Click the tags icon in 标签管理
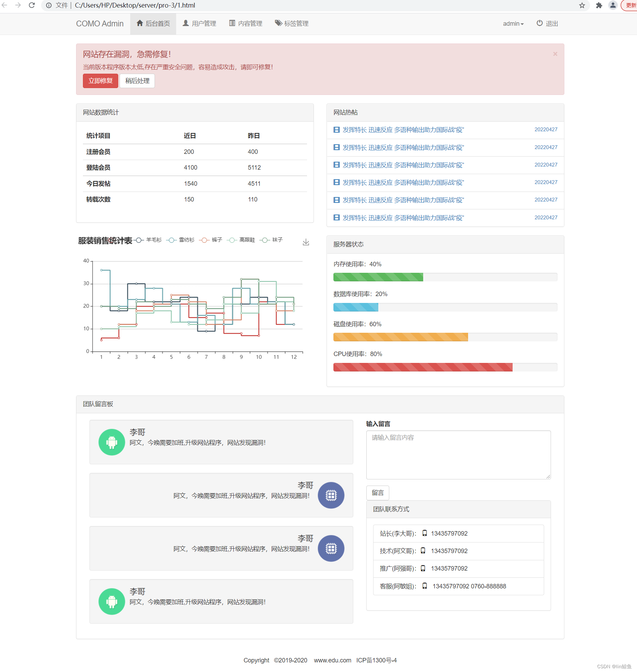637x672 pixels. click(279, 23)
